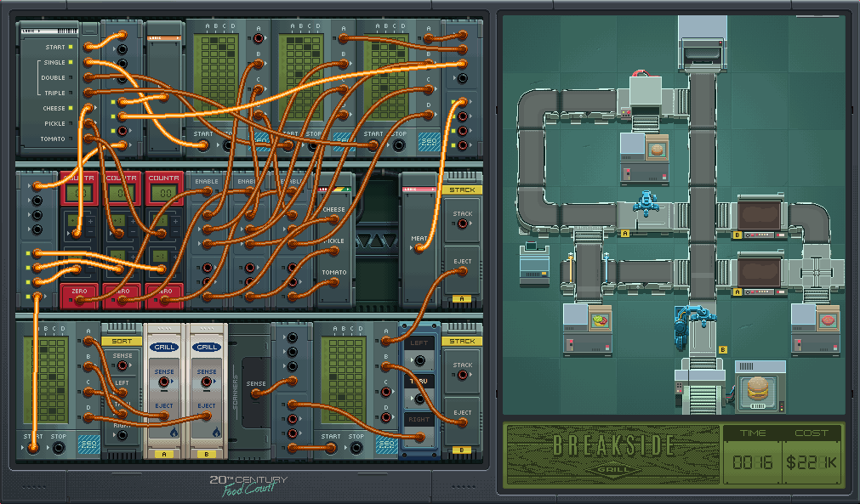Click the upper minus button on the third counter

tap(175, 231)
